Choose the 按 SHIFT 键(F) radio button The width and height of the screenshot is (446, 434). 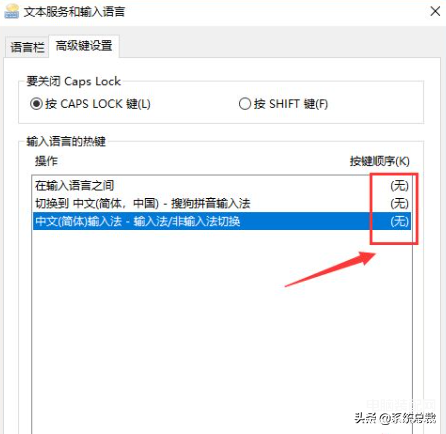tap(245, 104)
